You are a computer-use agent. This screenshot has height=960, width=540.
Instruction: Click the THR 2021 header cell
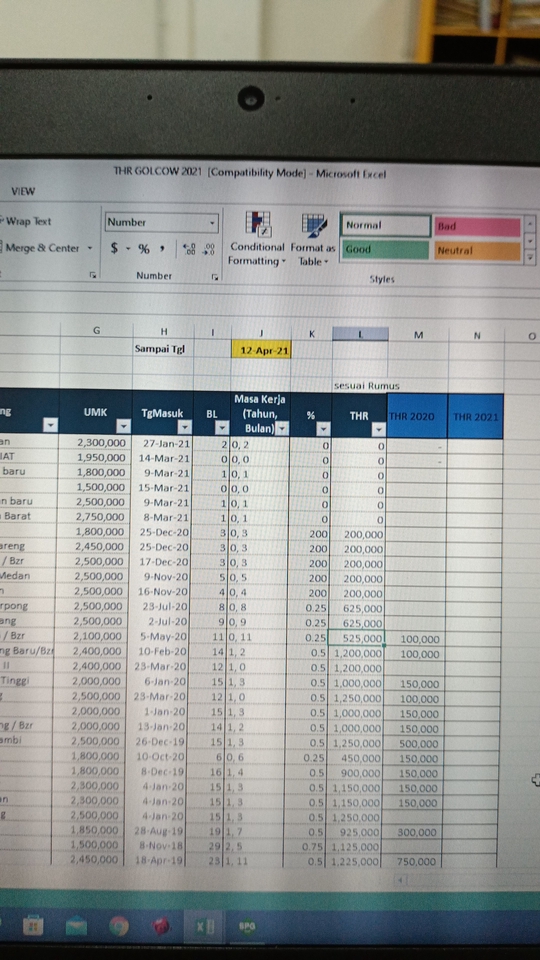476,417
